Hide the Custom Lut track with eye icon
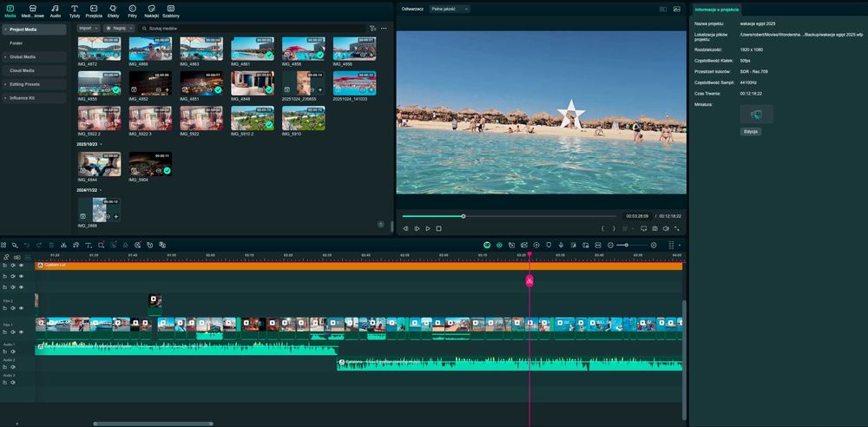 tap(21, 266)
